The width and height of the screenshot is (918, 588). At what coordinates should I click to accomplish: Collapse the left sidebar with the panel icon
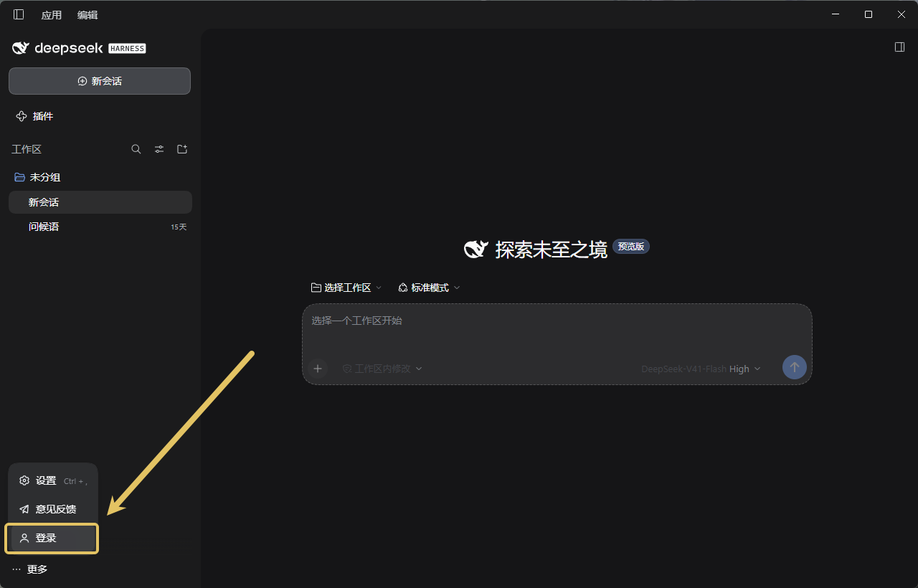19,14
